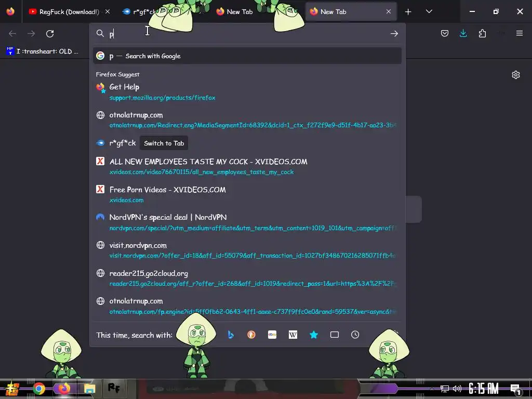List all tabs with the chevron
The image size is (532, 399).
[x=429, y=12]
